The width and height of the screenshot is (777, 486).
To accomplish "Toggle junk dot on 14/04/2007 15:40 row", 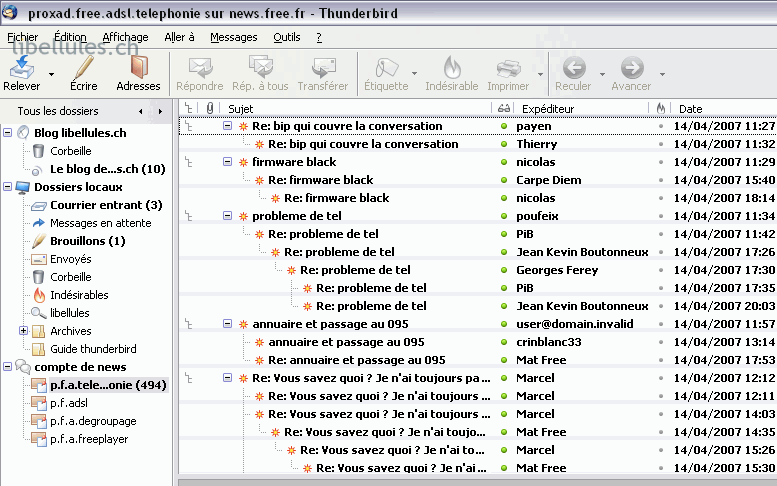I will tap(661, 180).
